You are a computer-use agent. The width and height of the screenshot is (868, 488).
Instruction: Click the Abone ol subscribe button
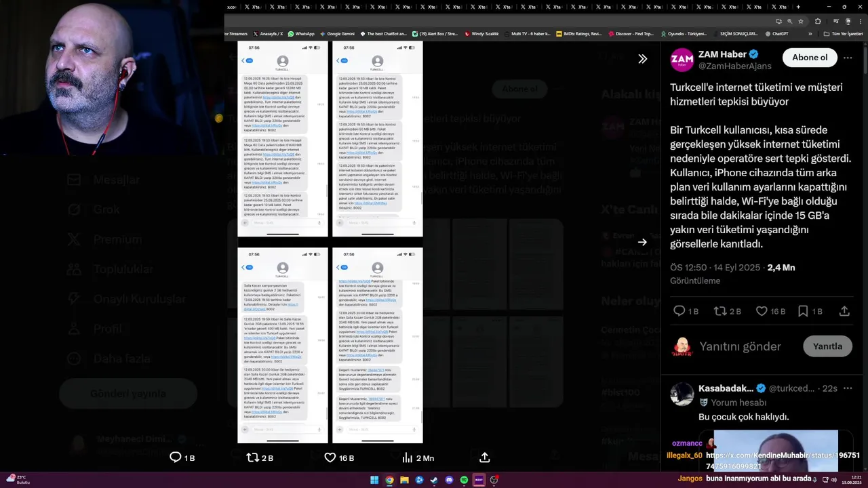[x=810, y=58]
